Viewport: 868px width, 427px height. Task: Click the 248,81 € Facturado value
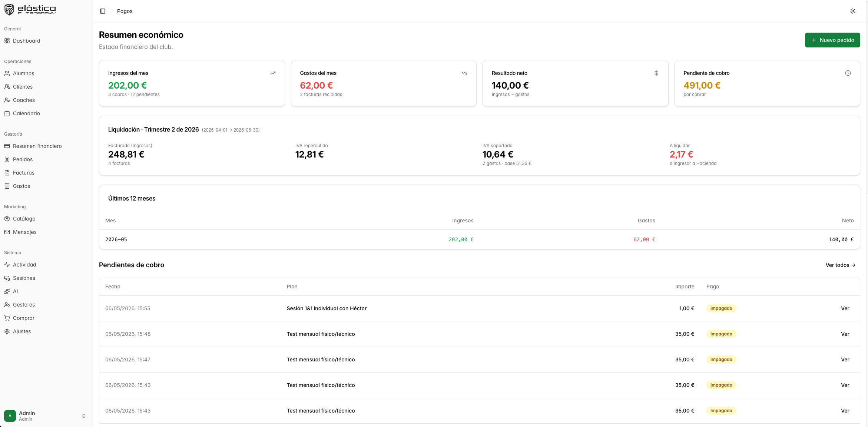coord(126,155)
